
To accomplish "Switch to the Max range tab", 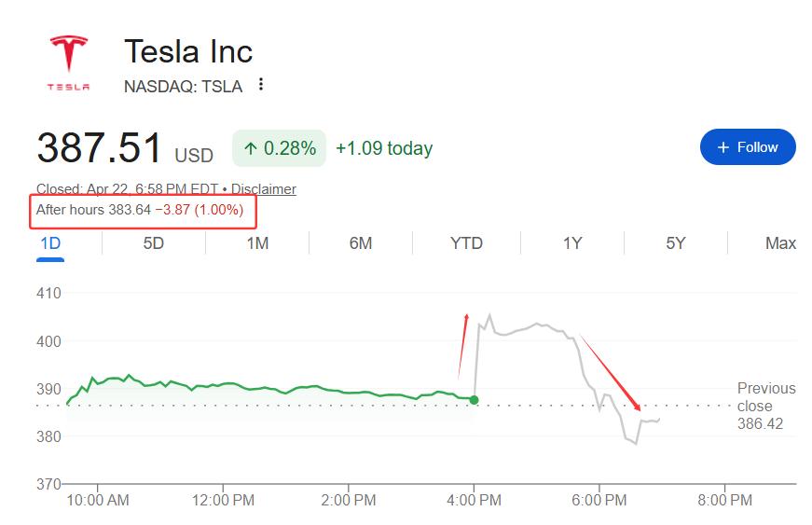I will pos(780,243).
